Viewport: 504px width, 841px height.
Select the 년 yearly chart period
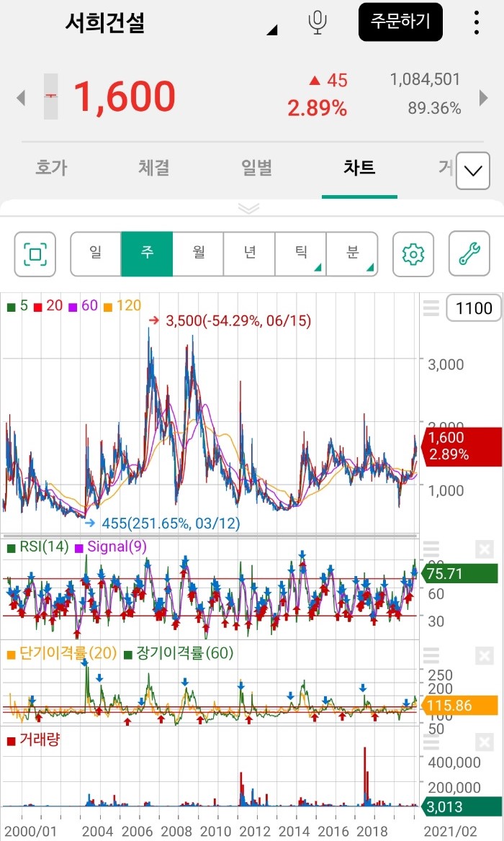click(x=249, y=253)
